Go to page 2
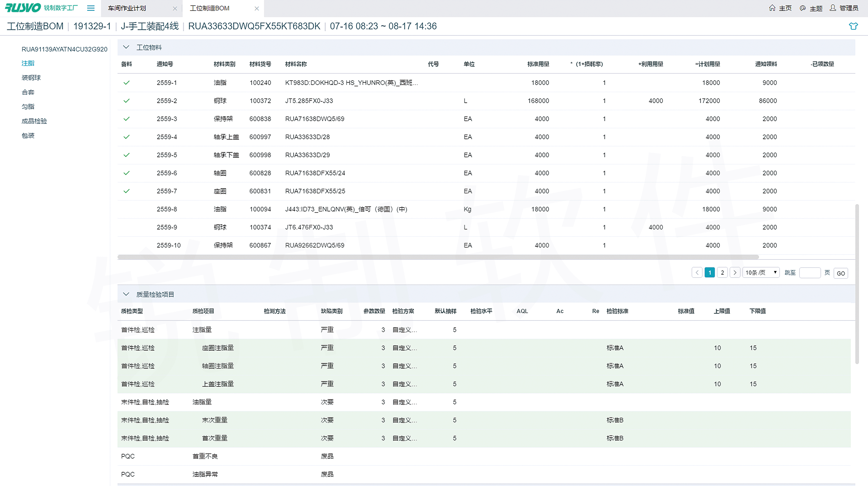This screenshot has height=486, width=868. coord(722,272)
